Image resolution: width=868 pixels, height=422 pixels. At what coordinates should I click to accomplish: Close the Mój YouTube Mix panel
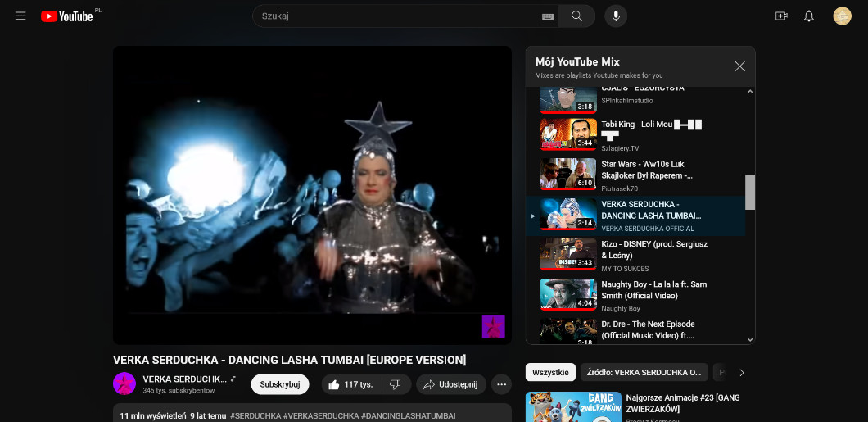(739, 66)
